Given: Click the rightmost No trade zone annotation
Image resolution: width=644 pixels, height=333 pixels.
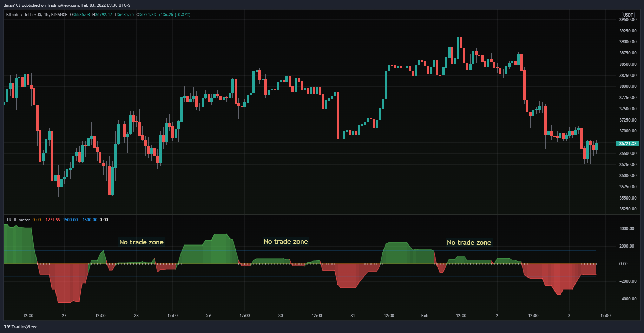Looking at the screenshot, I should (x=469, y=242).
